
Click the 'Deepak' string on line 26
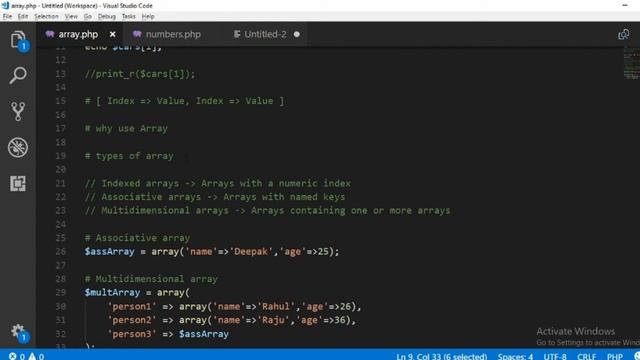pyautogui.click(x=251, y=251)
